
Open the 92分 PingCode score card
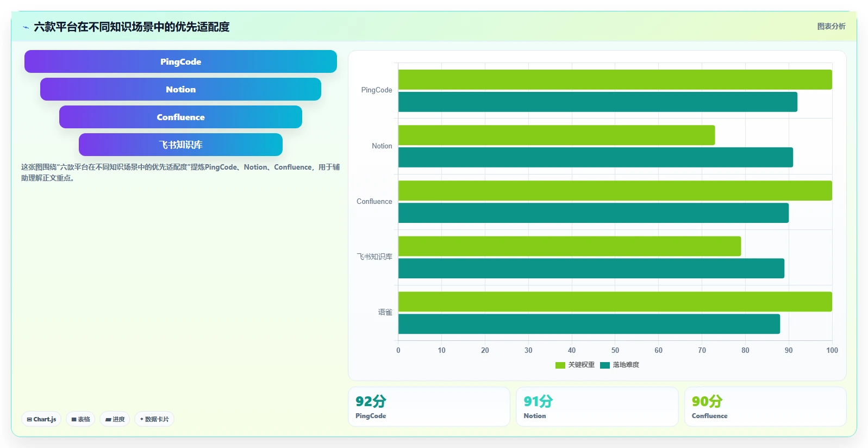click(x=429, y=407)
